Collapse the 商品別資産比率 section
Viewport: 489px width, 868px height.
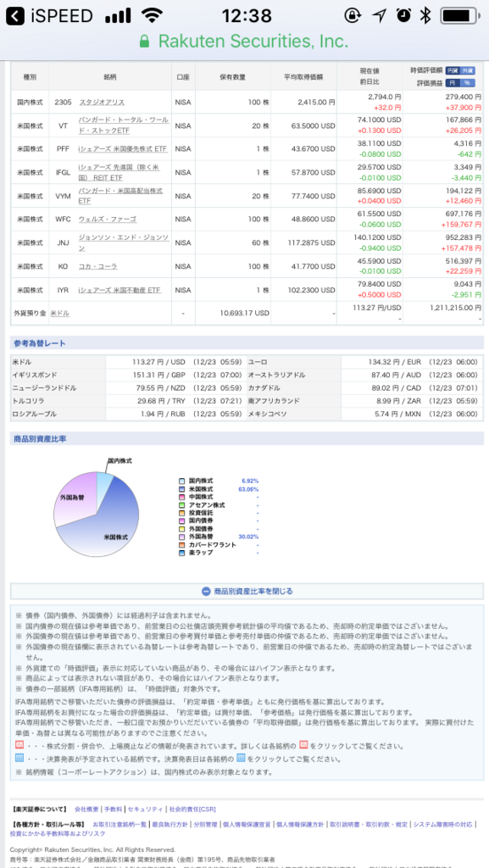[247, 591]
